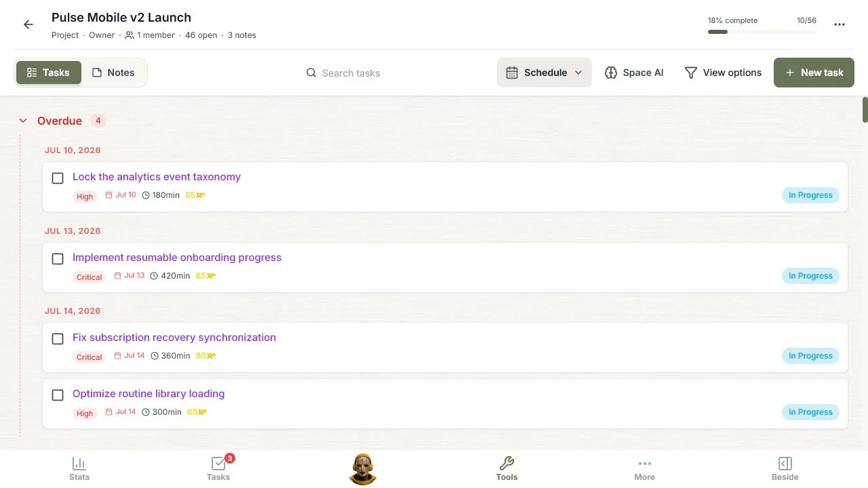Viewport: 868px width, 488px height.
Task: Click the 55 XP reward badge
Action: pos(195,195)
